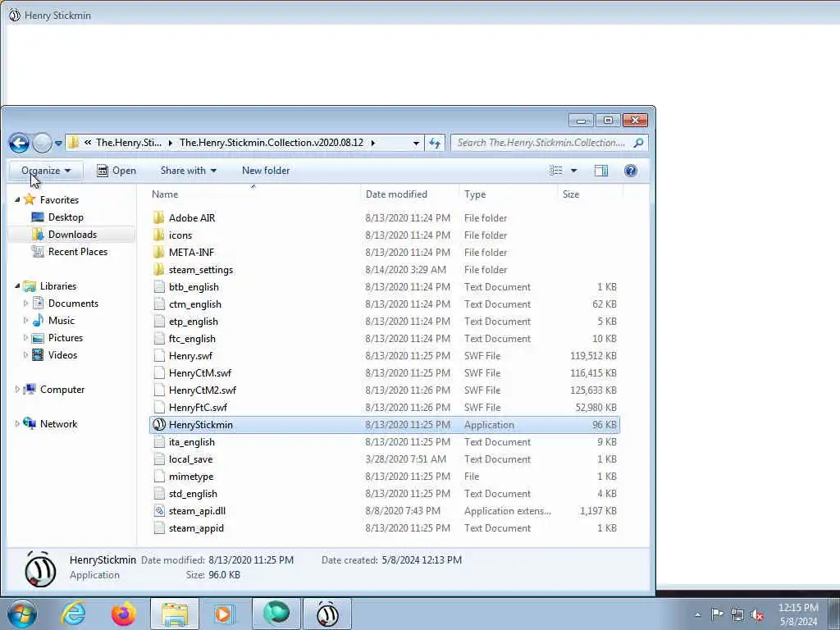Image resolution: width=840 pixels, height=630 pixels.
Task: Select the steam_settings folder
Action: click(201, 269)
